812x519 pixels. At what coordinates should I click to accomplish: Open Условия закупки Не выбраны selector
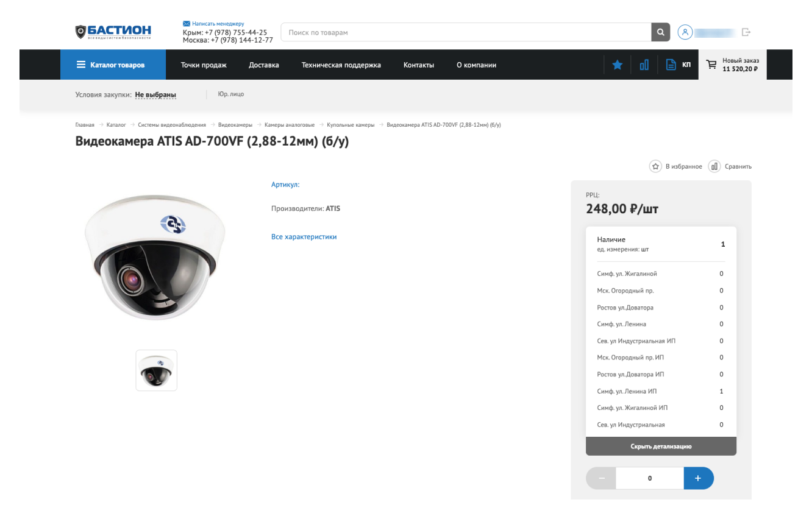point(155,95)
